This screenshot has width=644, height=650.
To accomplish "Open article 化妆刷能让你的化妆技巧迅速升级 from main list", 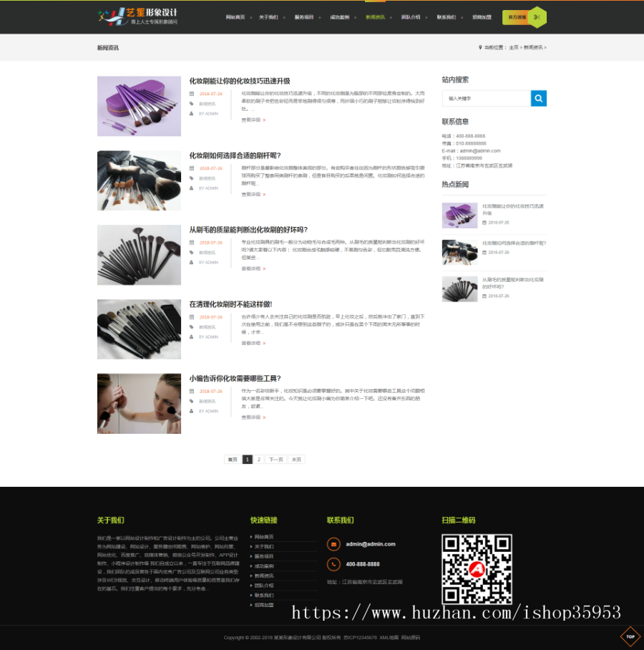I will tap(239, 81).
